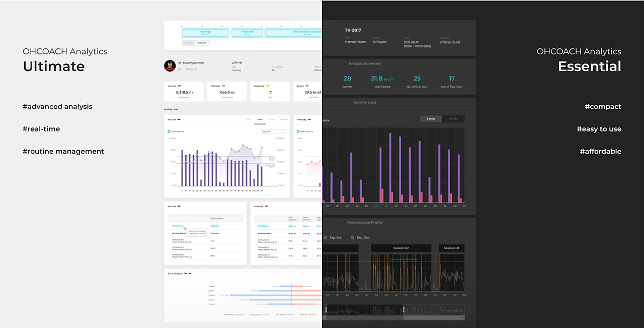644x328 pixels.
Task: Toggle the Exp. Dec checkbox in Performance Profile
Action: 352,237
